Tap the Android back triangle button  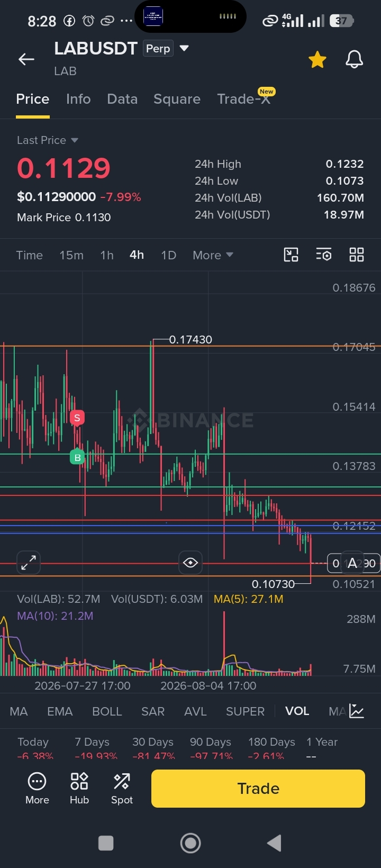click(x=274, y=843)
